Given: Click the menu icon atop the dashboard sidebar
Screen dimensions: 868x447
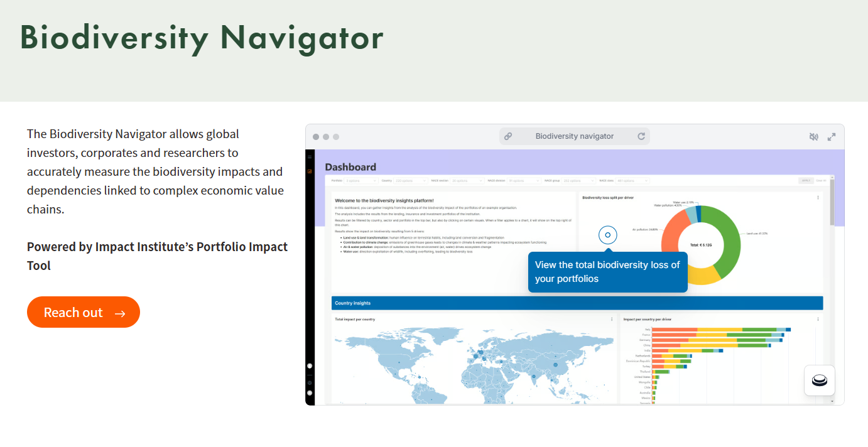Looking at the screenshot, I should (x=310, y=157).
